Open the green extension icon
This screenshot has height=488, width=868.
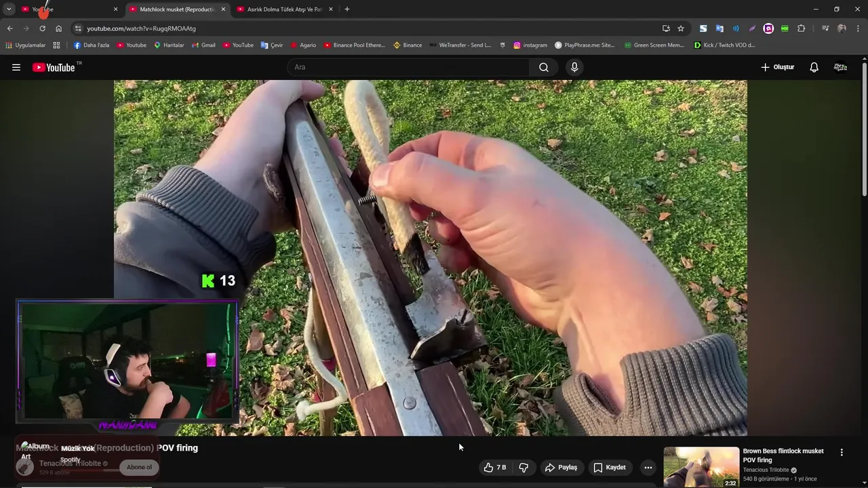[785, 28]
